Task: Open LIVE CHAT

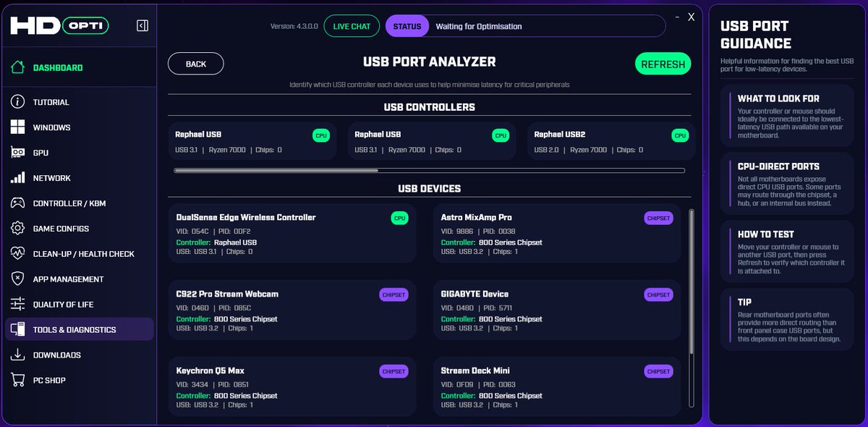Action: (352, 26)
